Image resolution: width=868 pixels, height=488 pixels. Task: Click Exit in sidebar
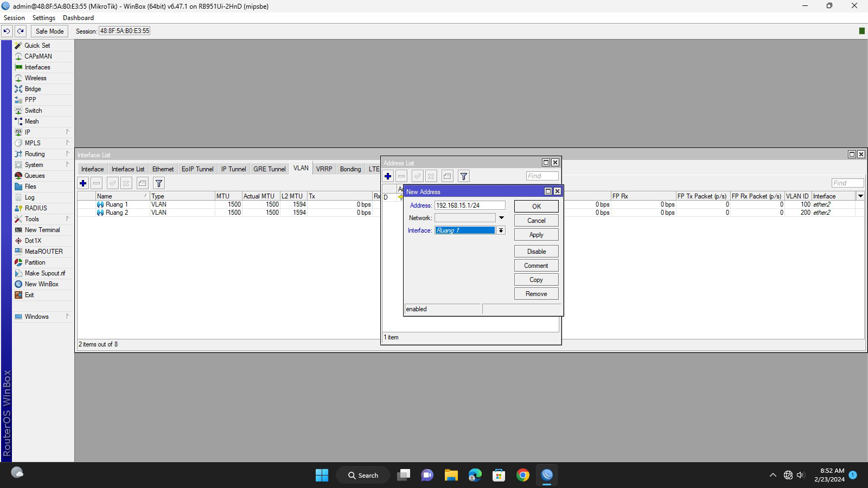(29, 295)
